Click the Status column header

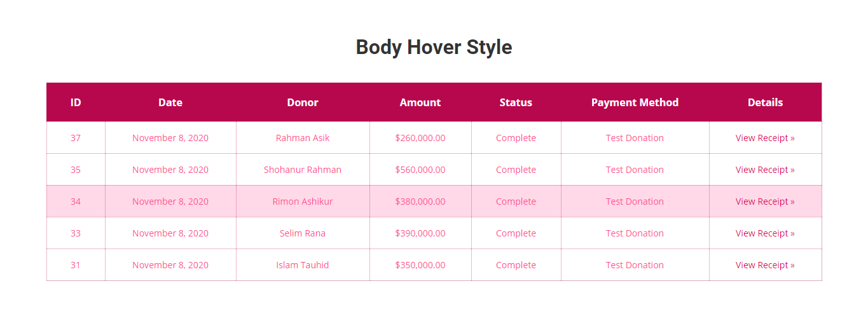[516, 102]
